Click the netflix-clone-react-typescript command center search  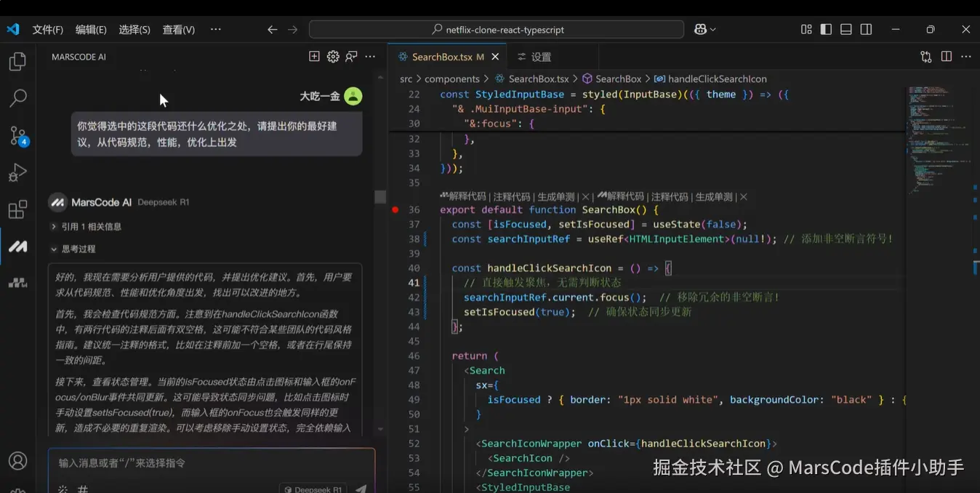[x=497, y=30]
